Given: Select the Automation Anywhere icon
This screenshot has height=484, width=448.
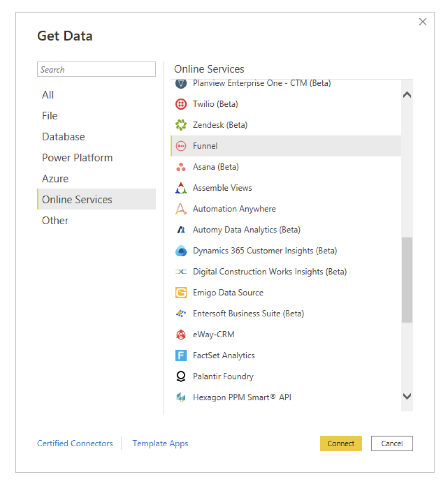Looking at the screenshot, I should point(181,209).
